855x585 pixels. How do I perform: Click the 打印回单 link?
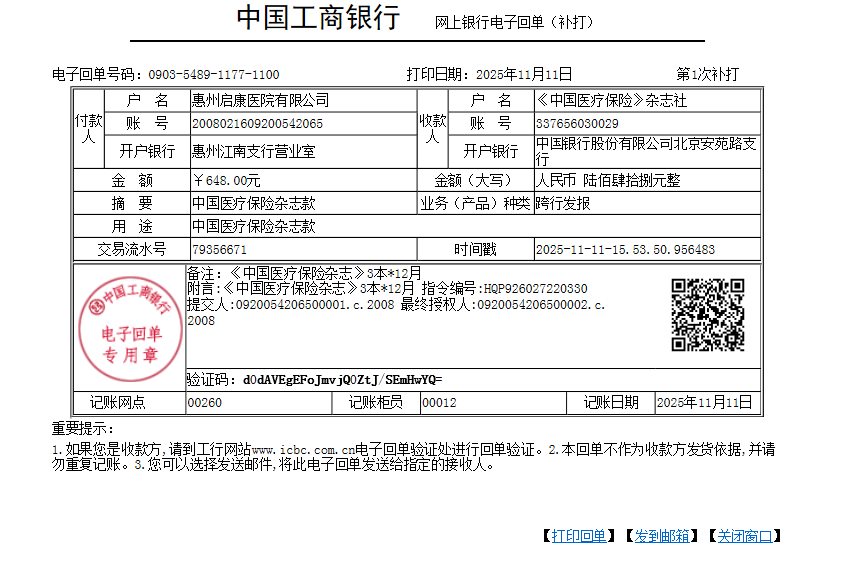(x=579, y=536)
